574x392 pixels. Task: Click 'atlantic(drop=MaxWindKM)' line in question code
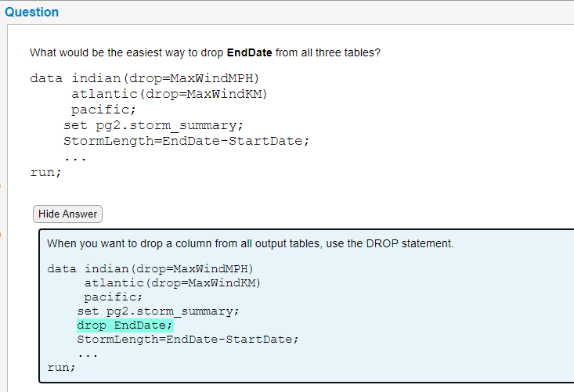click(x=169, y=94)
